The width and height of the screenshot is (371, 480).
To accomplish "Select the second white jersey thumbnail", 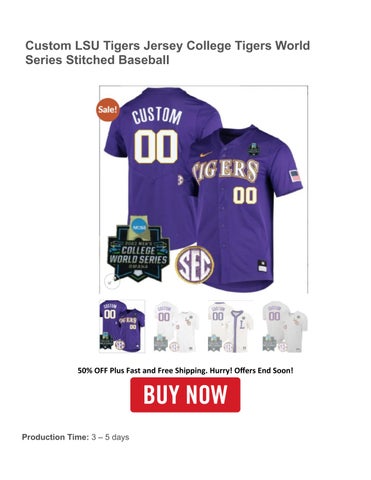I will [x=176, y=326].
